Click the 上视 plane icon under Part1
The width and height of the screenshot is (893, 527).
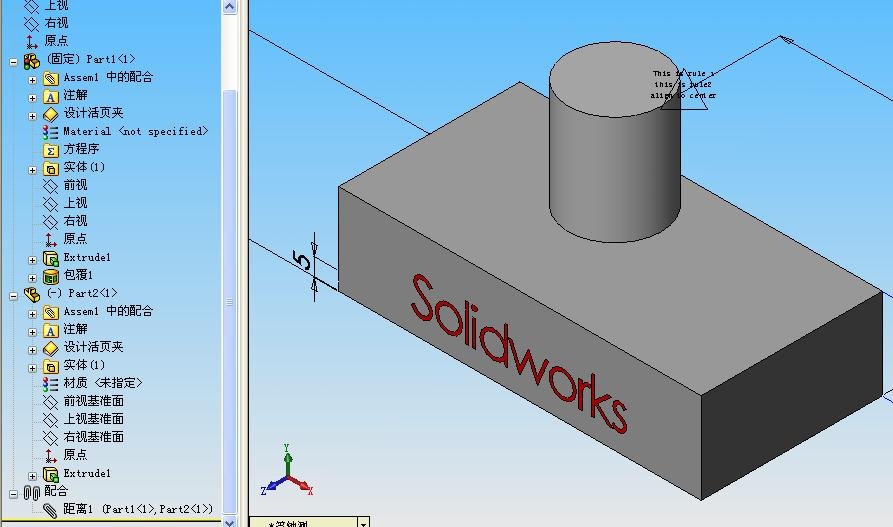(51, 204)
